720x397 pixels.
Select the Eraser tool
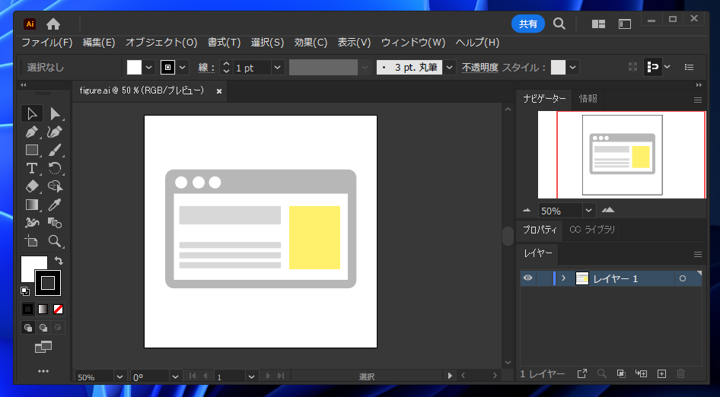(x=32, y=186)
